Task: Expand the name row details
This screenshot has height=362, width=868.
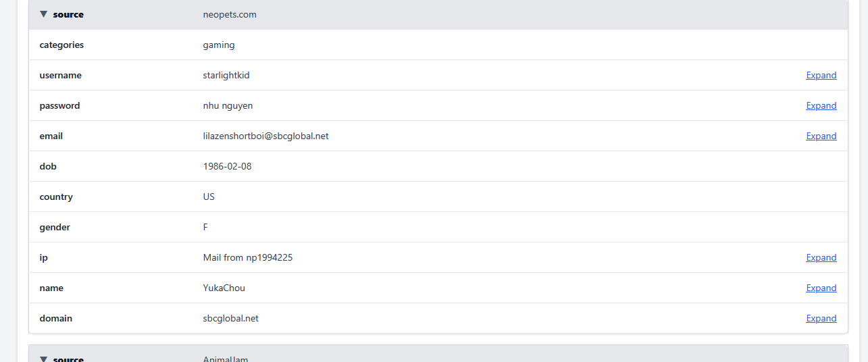Action: 821,288
